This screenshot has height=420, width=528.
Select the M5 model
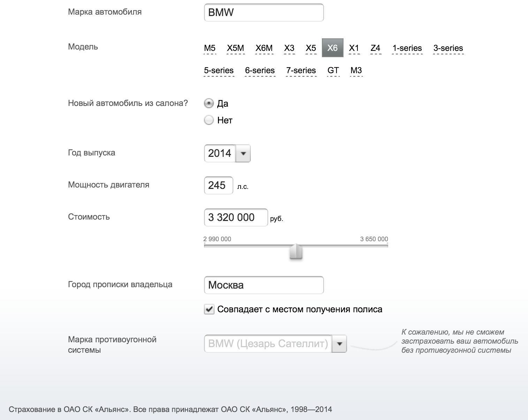click(x=210, y=48)
